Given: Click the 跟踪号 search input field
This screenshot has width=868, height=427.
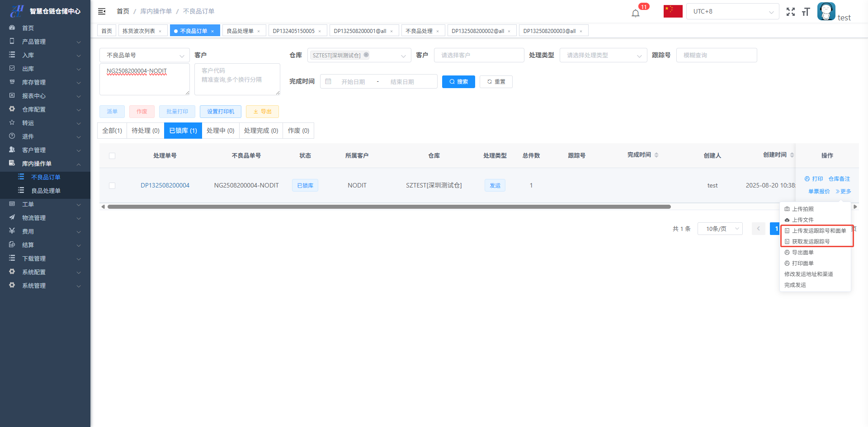Looking at the screenshot, I should pyautogui.click(x=716, y=55).
